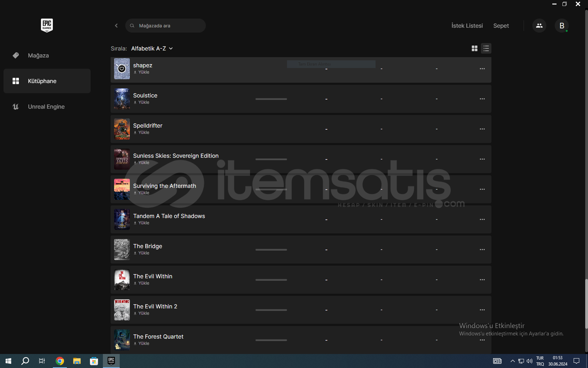Screen dimensions: 588x368
Task: Click The Forest Quartet cover thumbnail
Action: click(x=122, y=340)
